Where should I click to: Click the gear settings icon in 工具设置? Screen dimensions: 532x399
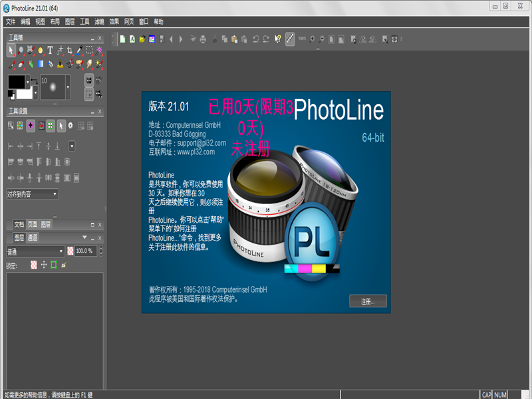coord(70,126)
